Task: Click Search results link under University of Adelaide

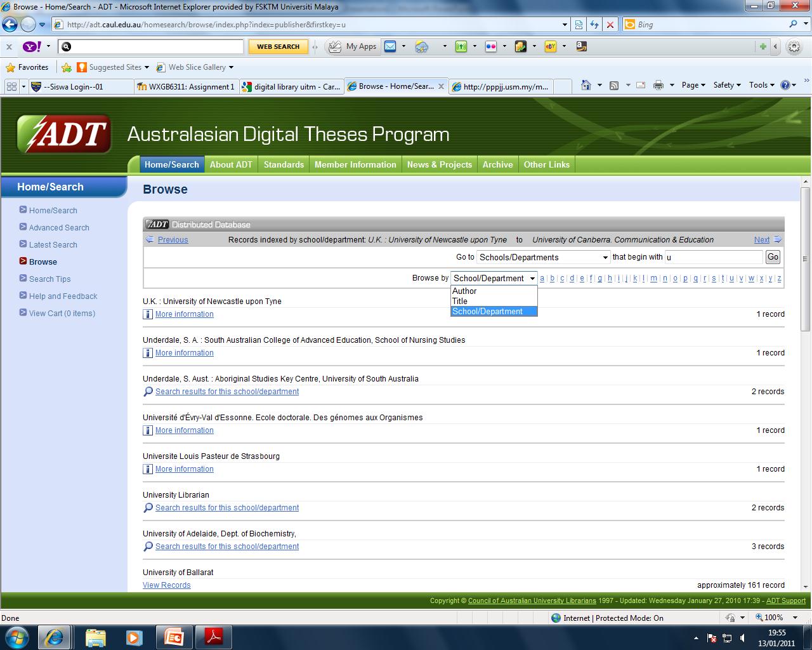Action: point(227,547)
